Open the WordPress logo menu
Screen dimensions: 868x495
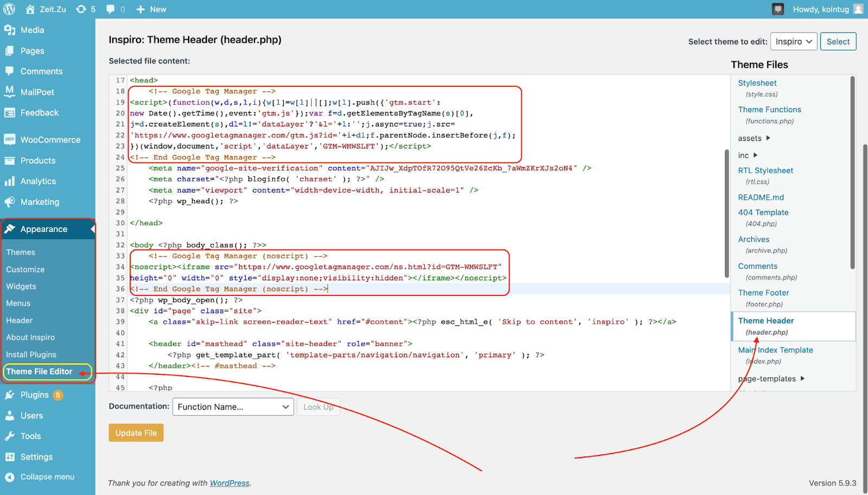9,9
